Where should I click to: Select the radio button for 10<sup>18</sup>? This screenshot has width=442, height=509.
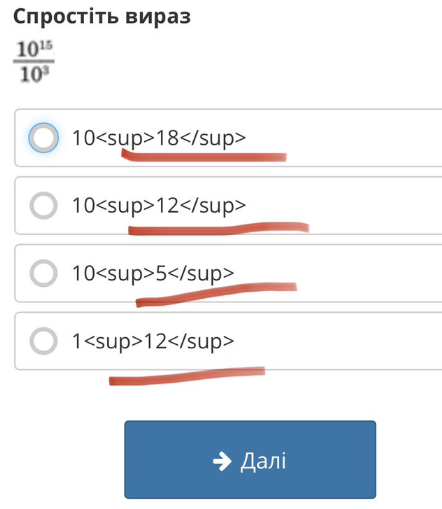pos(43,138)
